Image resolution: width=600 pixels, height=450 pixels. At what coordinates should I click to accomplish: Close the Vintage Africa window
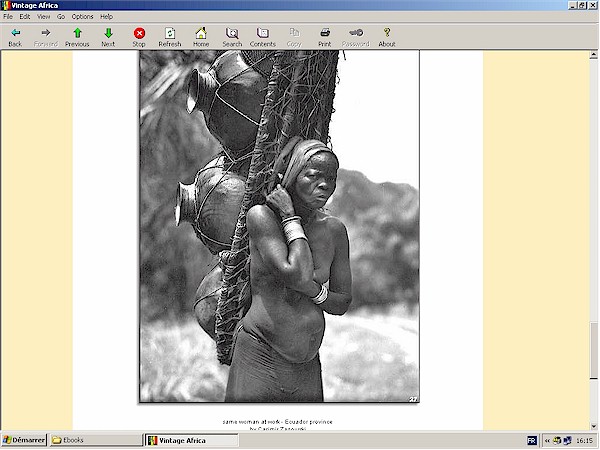pos(592,5)
